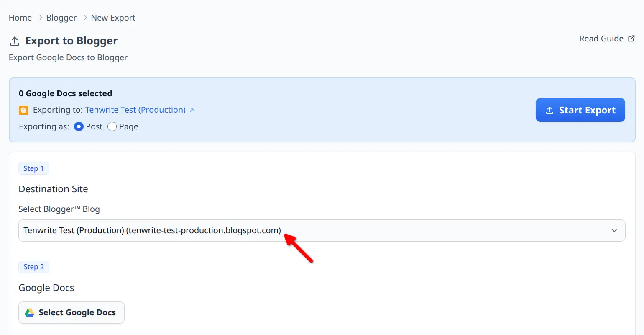Open Blogger from the breadcrumb trail
The width and height of the screenshot is (644, 335).
coord(61,18)
